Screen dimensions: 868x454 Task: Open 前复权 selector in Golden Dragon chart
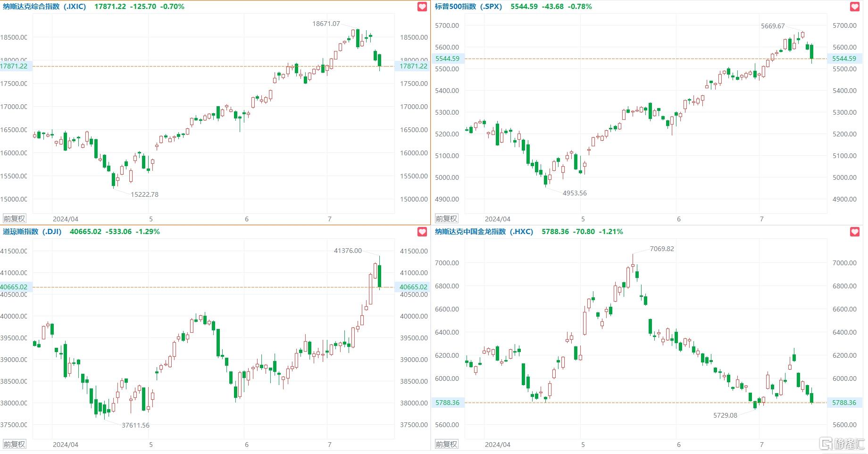pos(447,444)
